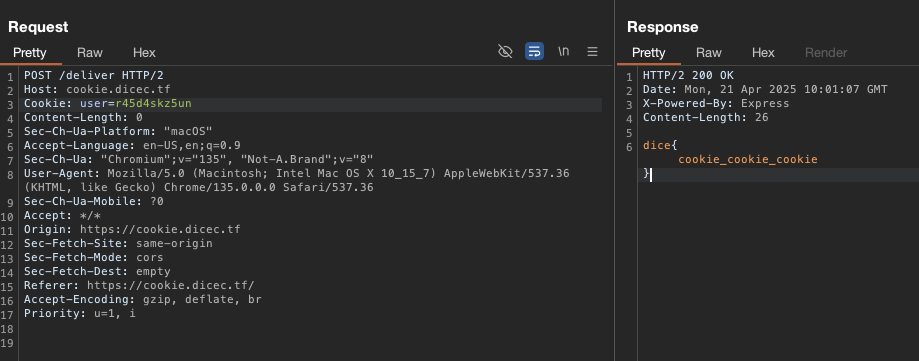Click the 'Priority: u=1, i' header line

coord(80,314)
